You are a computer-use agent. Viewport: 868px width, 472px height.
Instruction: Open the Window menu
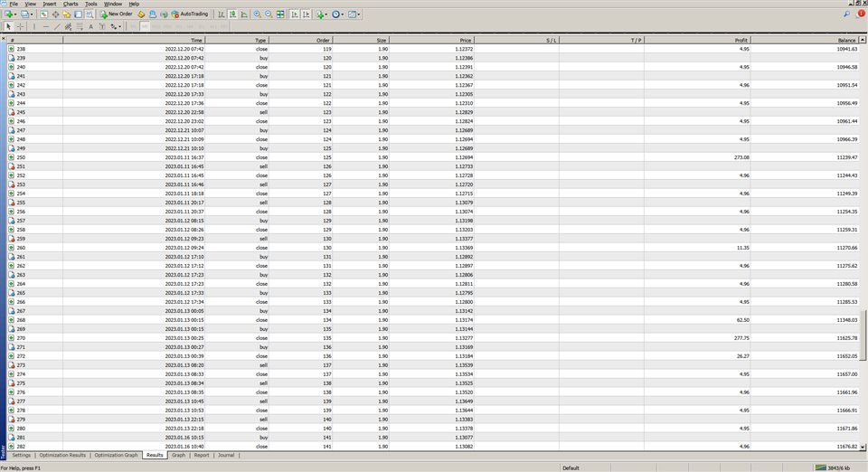point(113,4)
